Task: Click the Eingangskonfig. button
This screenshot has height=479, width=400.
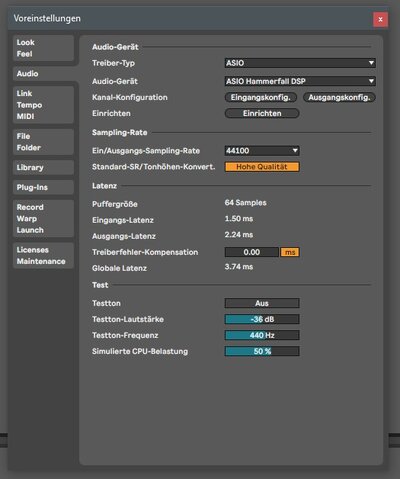Action: pos(261,97)
